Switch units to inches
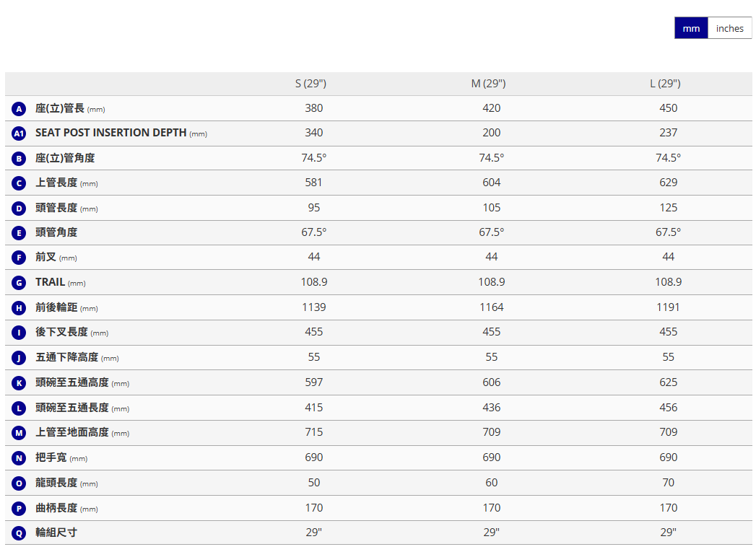This screenshot has height=552, width=756. pyautogui.click(x=729, y=28)
